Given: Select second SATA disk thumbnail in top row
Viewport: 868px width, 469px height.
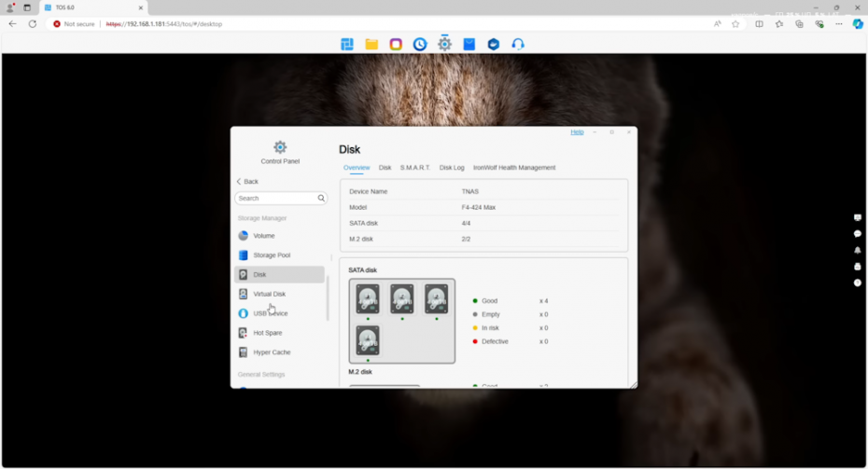Looking at the screenshot, I should (402, 298).
